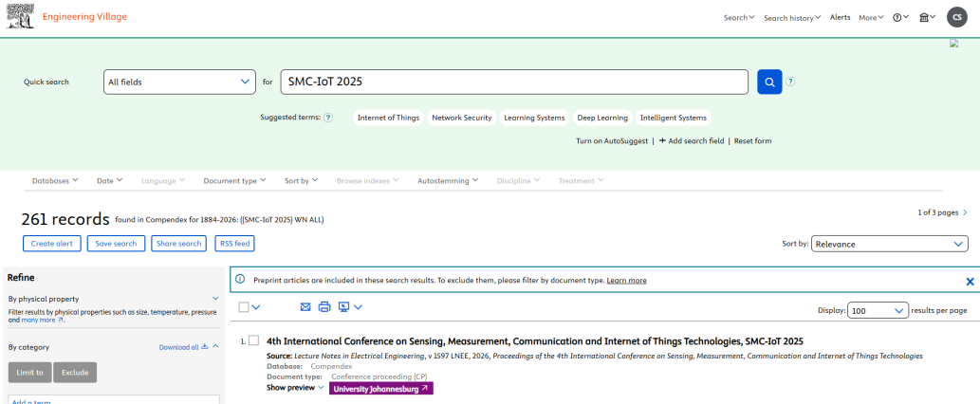Screen dimensions: 980x404
Task: Open the More menu in header
Action: click(871, 17)
